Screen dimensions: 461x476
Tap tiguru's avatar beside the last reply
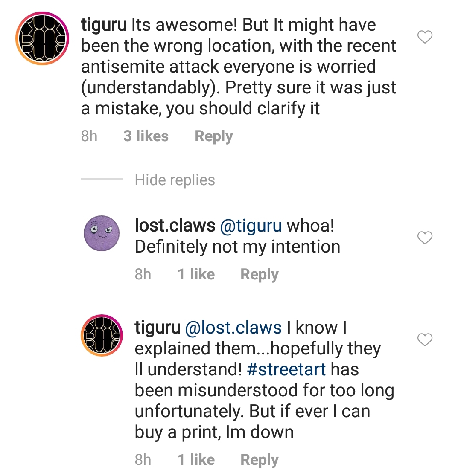coord(102,336)
